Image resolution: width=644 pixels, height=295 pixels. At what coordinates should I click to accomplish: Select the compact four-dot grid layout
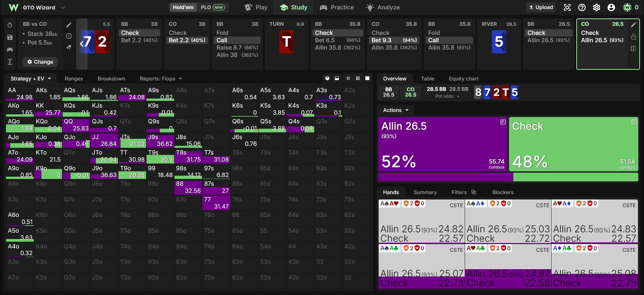[x=348, y=78]
